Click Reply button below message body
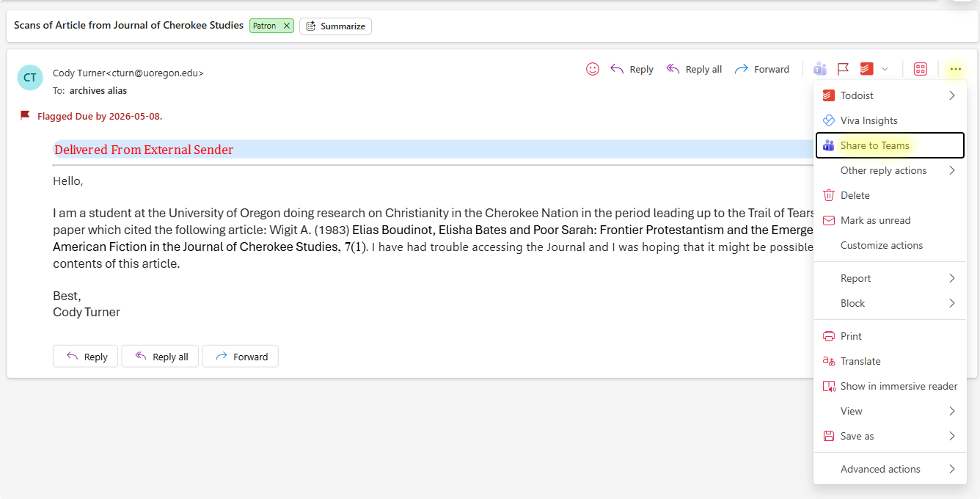 point(85,357)
